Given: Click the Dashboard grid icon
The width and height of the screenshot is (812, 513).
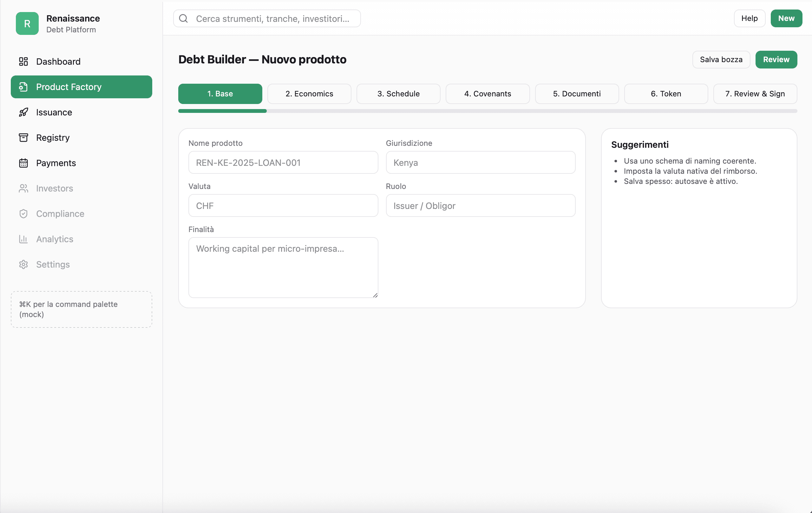Looking at the screenshot, I should pyautogui.click(x=23, y=61).
